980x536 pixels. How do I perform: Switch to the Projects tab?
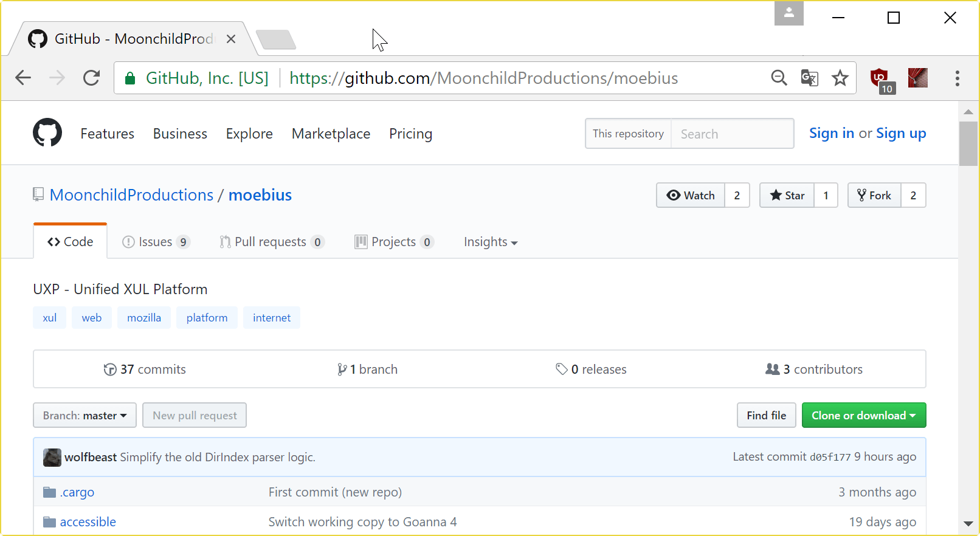394,242
